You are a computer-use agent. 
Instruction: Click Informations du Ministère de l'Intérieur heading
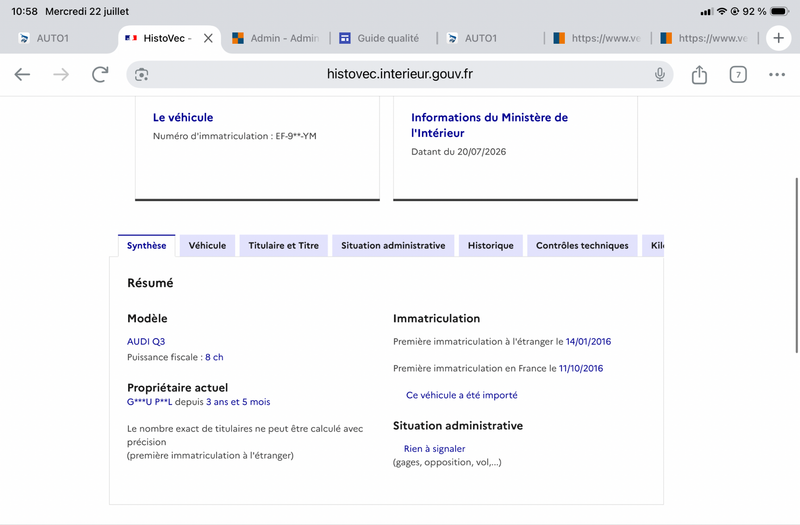[x=489, y=125]
